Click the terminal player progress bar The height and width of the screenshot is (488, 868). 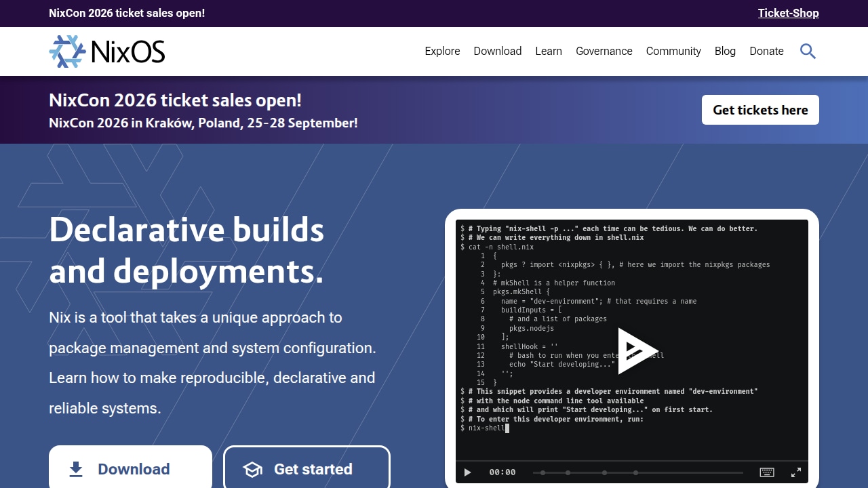(x=638, y=472)
